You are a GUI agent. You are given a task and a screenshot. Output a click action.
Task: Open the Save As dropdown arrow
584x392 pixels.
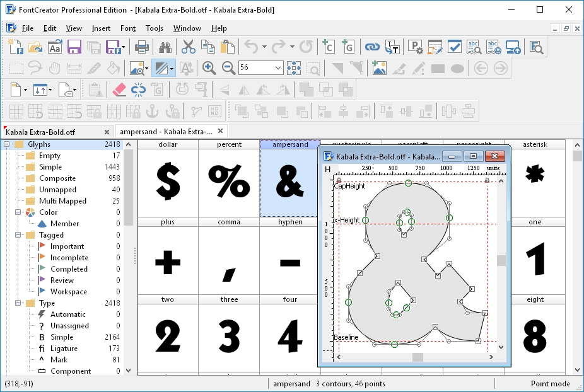(123, 47)
